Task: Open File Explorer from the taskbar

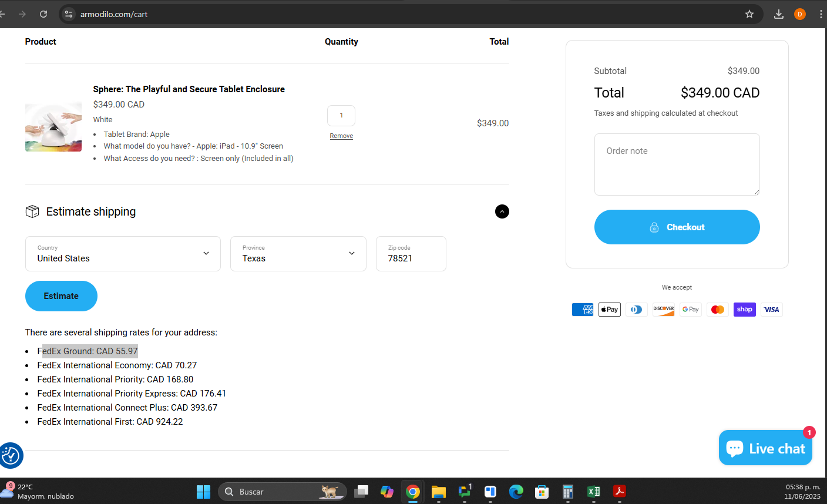Action: click(x=439, y=492)
